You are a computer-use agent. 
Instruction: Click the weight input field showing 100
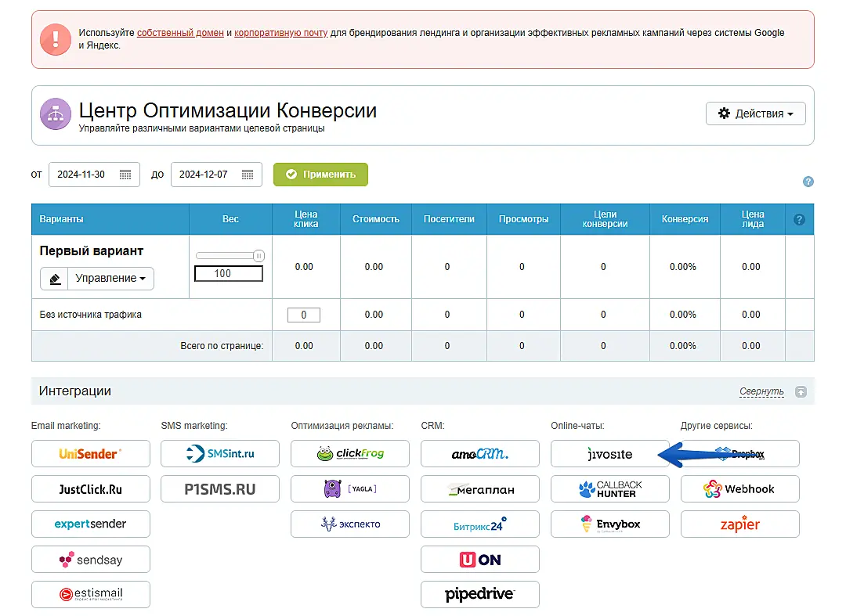228,274
